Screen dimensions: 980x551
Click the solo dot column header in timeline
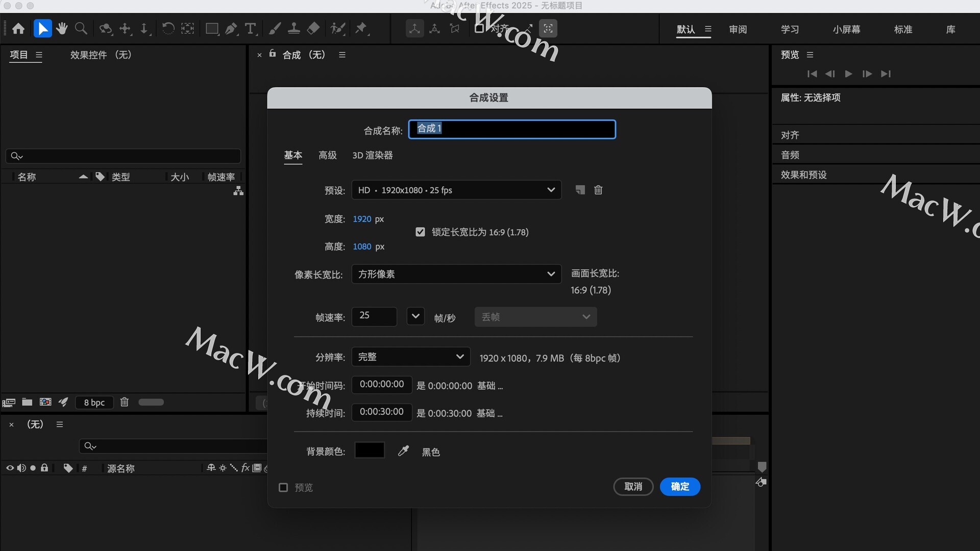click(x=33, y=468)
